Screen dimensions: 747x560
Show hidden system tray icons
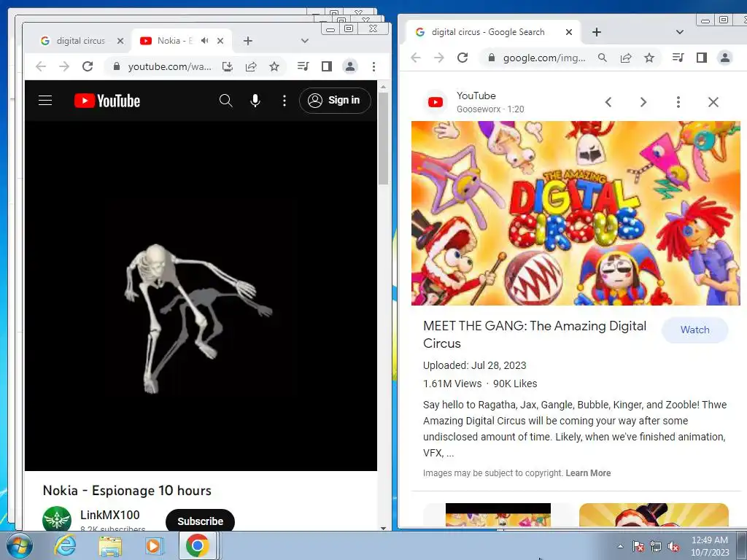pos(620,546)
